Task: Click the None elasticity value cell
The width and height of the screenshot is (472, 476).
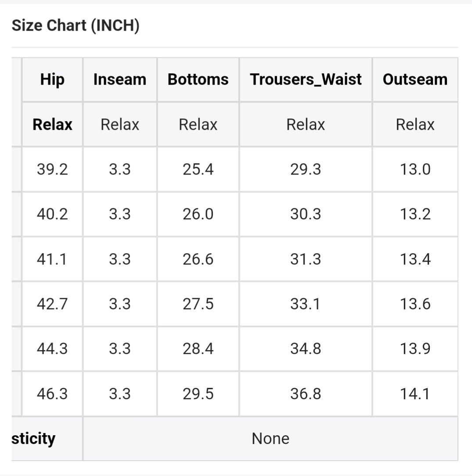Action: click(270, 439)
